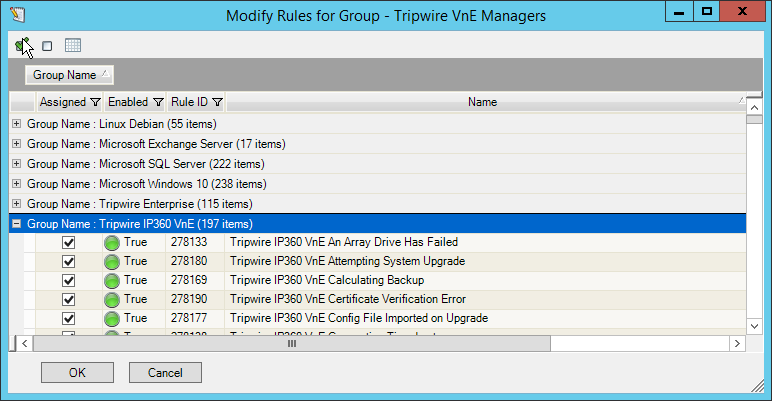Expand the Linux Debian group
The height and width of the screenshot is (401, 772).
coord(16,124)
